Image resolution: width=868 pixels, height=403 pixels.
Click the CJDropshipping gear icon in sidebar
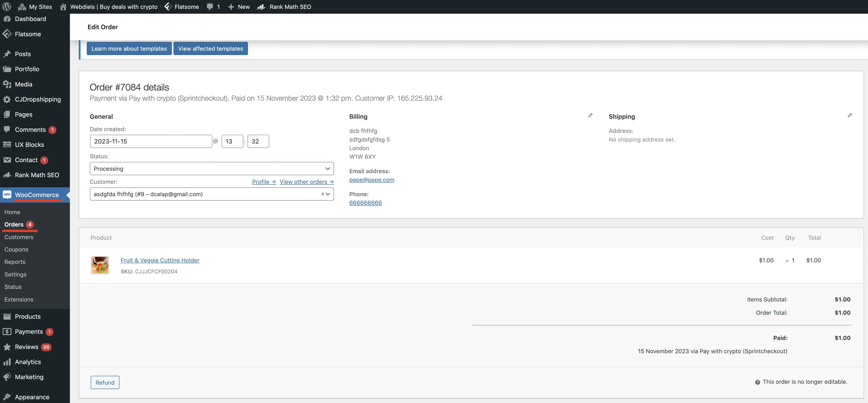7,99
